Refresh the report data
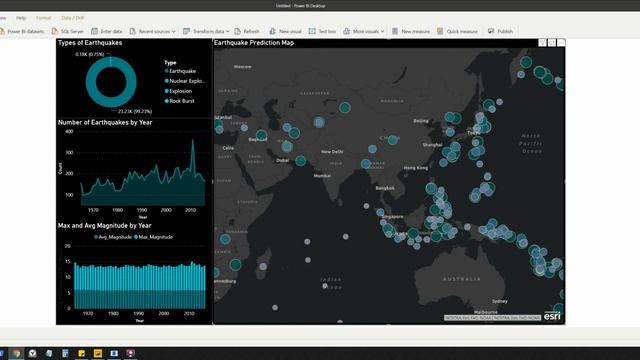The width and height of the screenshot is (640, 360). [x=247, y=31]
